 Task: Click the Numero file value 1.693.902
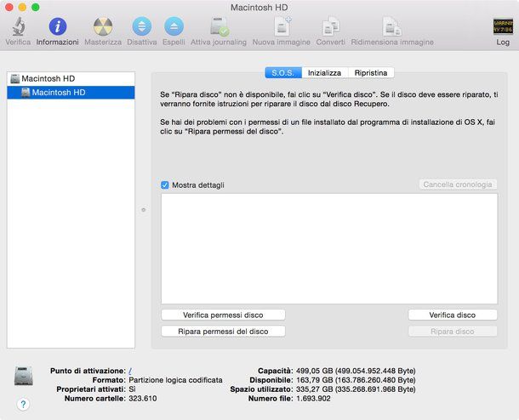313,399
